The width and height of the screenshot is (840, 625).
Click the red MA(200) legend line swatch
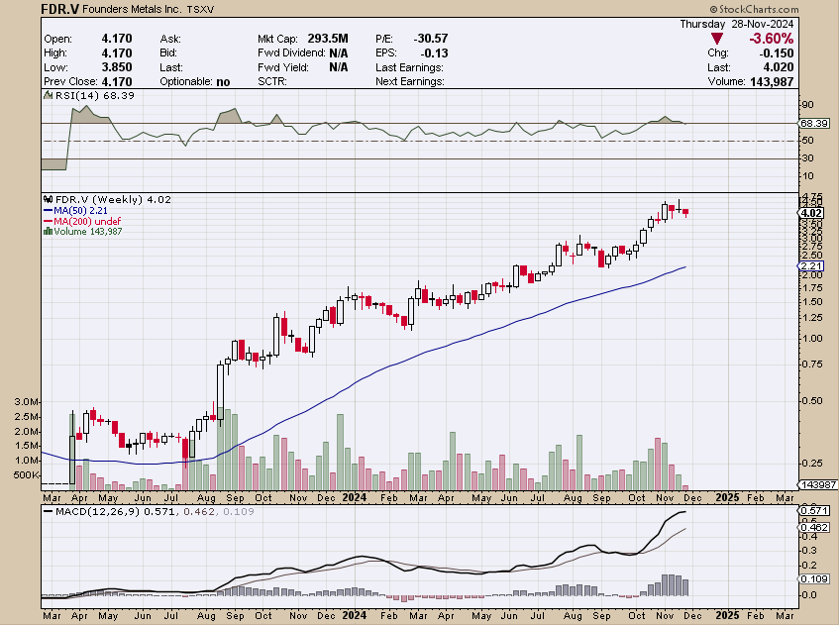(x=49, y=221)
